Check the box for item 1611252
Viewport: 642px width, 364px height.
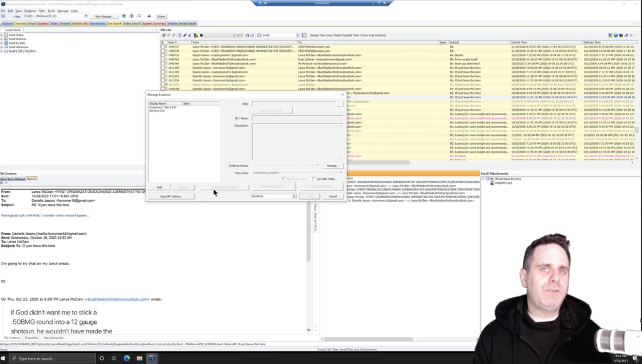pos(164,76)
